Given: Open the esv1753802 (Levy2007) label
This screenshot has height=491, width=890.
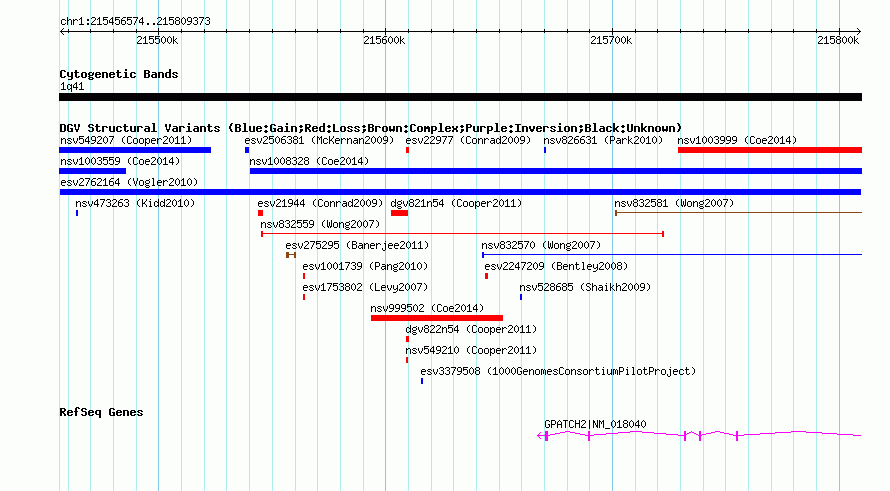Looking at the screenshot, I should tap(365, 287).
